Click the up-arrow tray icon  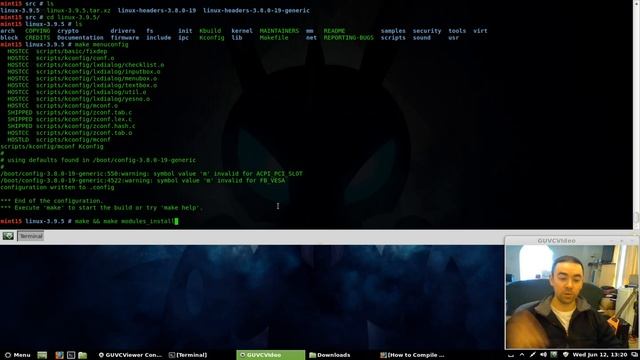tap(522, 355)
